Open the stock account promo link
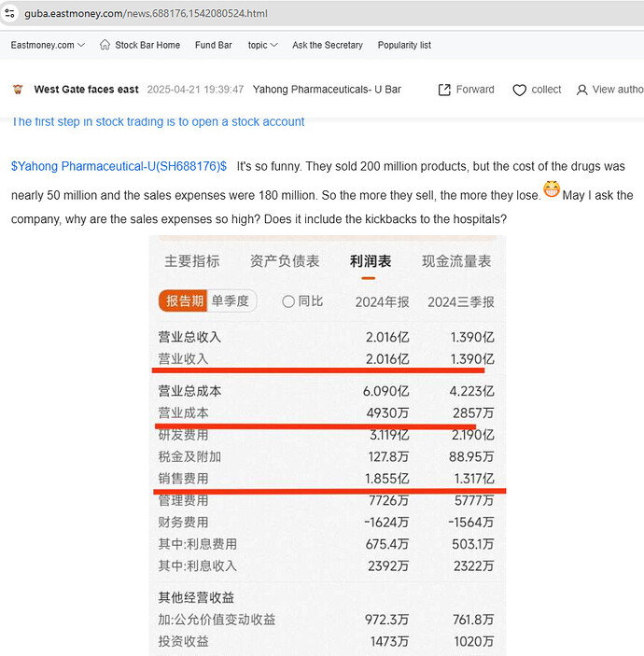Screen dimensions: 644x656 point(158,121)
